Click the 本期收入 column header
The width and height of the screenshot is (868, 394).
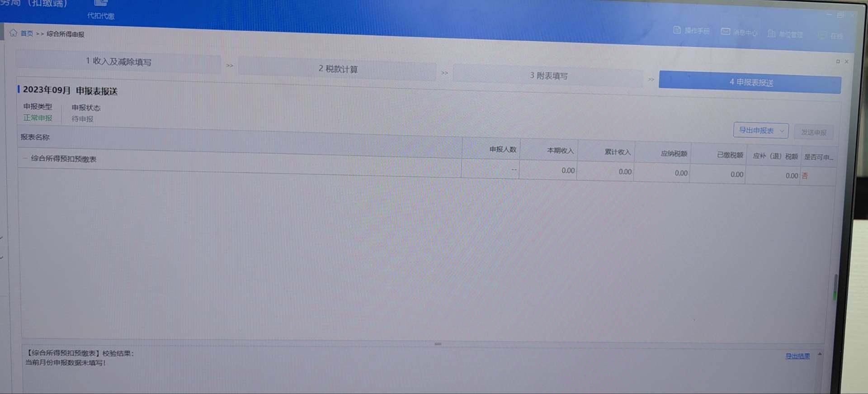coord(560,151)
